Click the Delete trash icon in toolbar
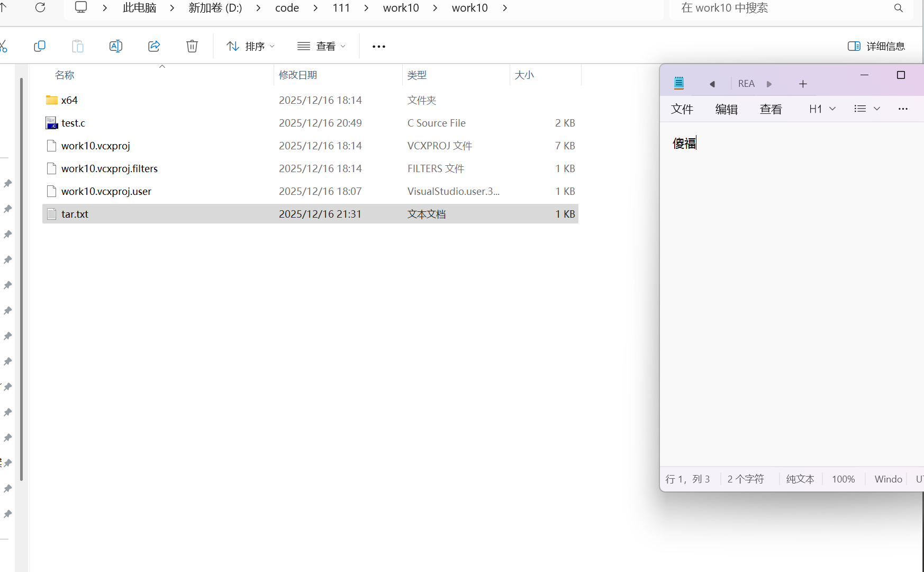The image size is (924, 572). (192, 46)
